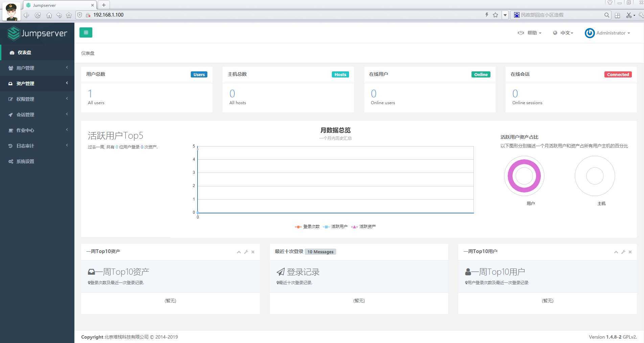Click the users group icon beside 用户管理
Viewport: 644px width, 343px height.
coord(11,68)
